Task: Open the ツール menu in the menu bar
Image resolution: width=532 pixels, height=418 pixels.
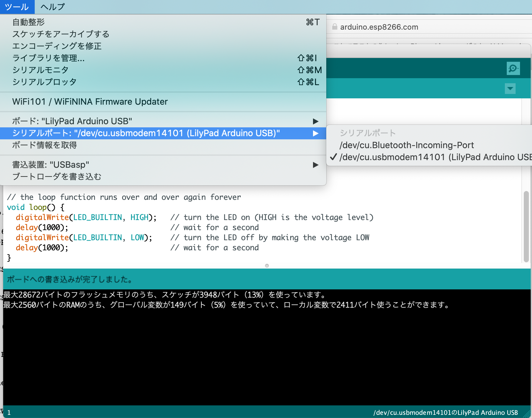Action: [x=17, y=7]
